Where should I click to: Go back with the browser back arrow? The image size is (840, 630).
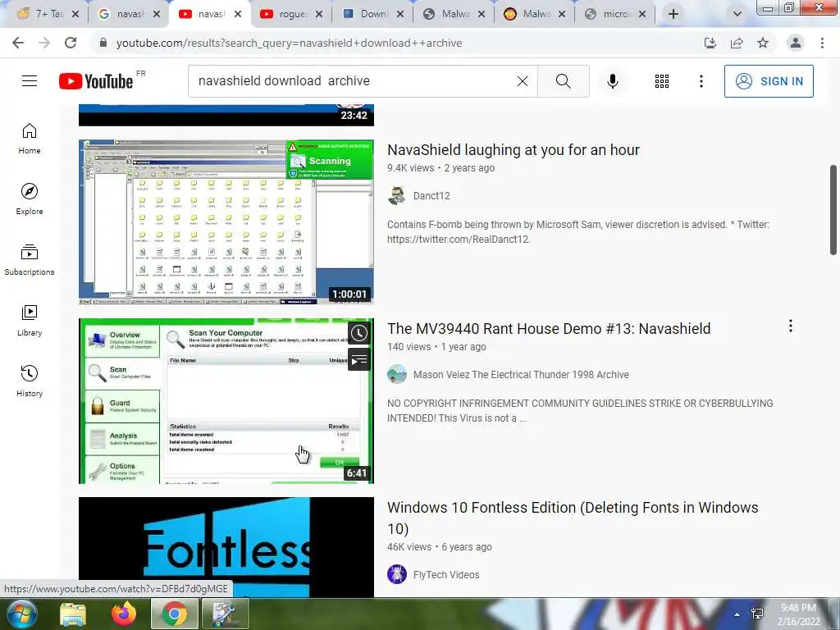pyautogui.click(x=18, y=43)
